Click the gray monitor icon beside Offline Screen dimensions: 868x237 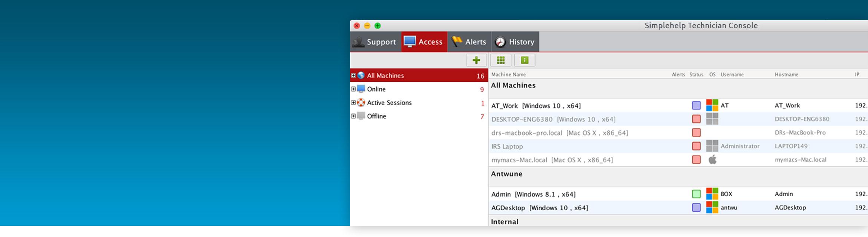[361, 116]
